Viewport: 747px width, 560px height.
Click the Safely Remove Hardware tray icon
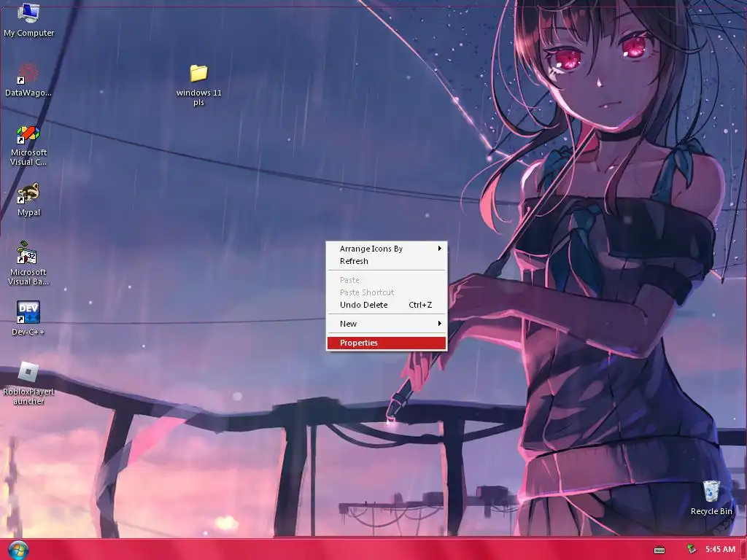(x=692, y=550)
